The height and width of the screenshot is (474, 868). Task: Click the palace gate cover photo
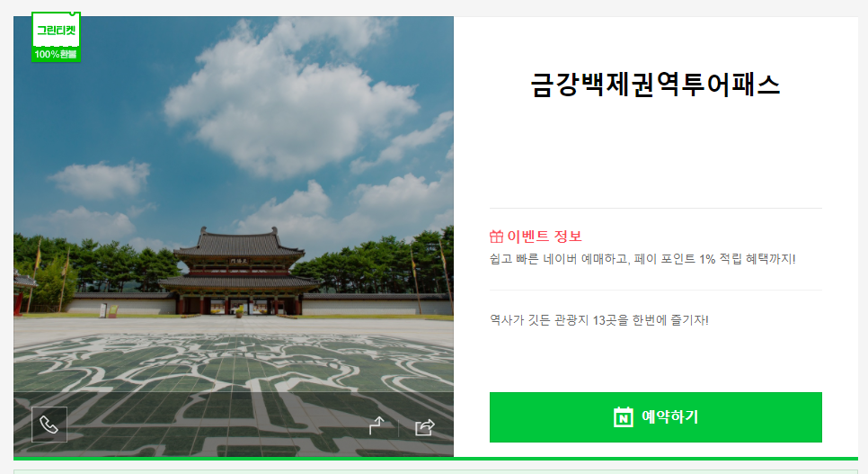click(234, 237)
